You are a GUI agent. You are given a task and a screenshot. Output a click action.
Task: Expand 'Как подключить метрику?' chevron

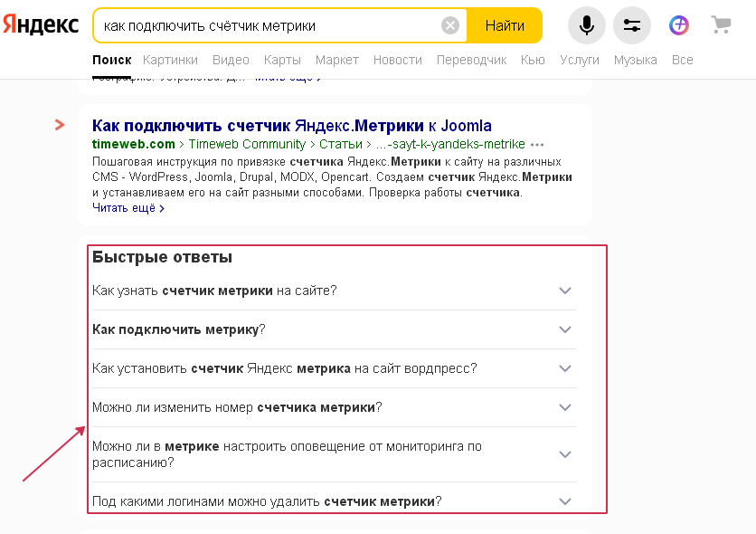click(565, 329)
